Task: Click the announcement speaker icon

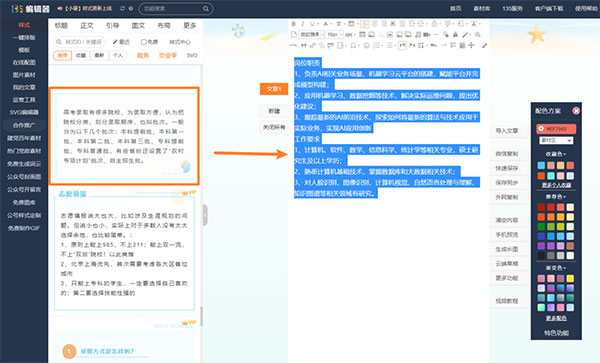Action: tap(60, 8)
